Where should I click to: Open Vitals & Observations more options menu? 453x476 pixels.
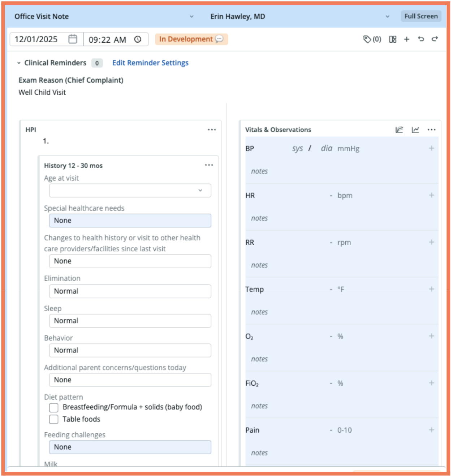pos(432,130)
